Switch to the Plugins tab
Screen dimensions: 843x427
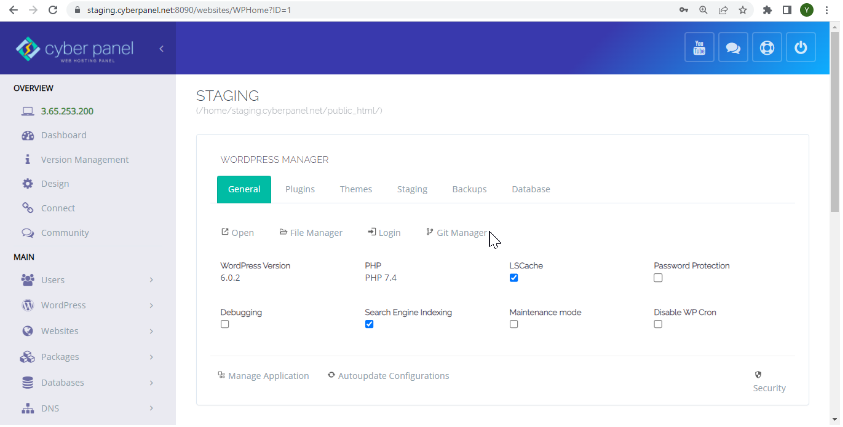(300, 189)
